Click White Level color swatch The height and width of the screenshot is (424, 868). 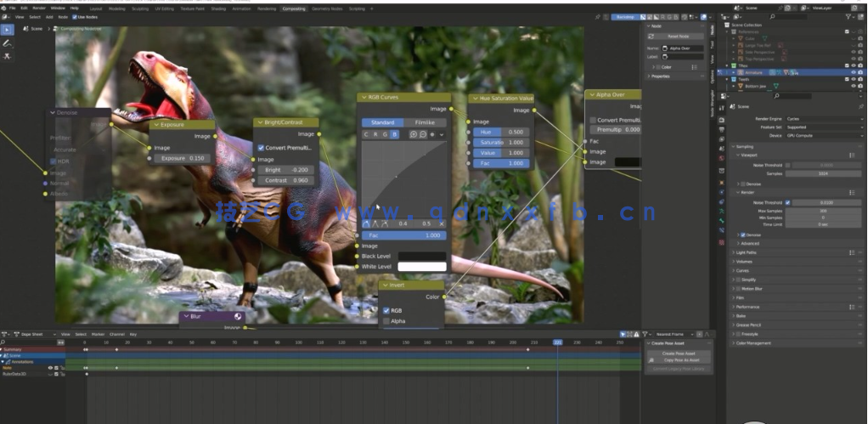(x=422, y=267)
